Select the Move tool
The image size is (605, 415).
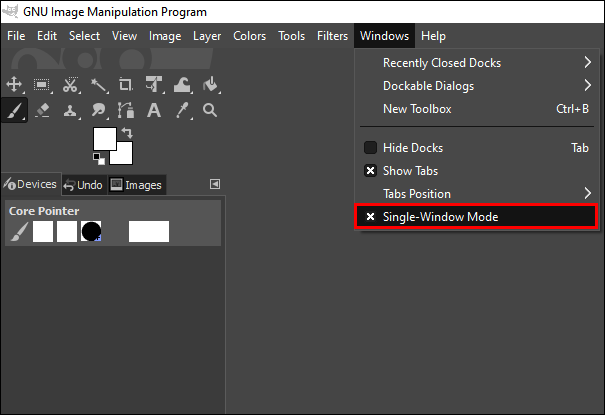tap(14, 84)
